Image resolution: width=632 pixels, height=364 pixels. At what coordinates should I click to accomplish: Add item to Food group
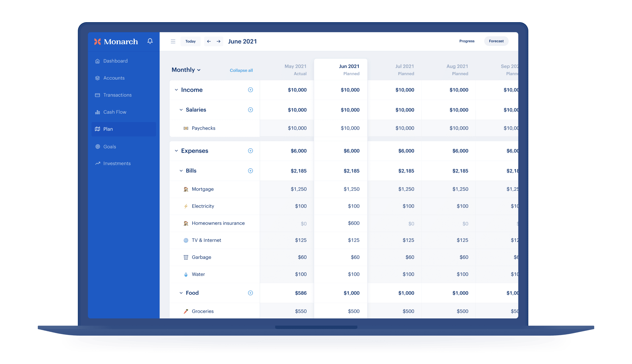(x=250, y=293)
